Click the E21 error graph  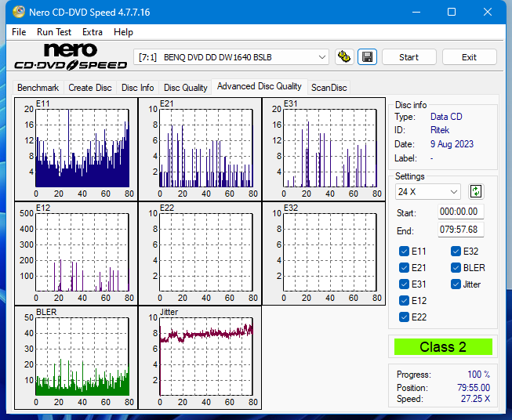(200, 149)
